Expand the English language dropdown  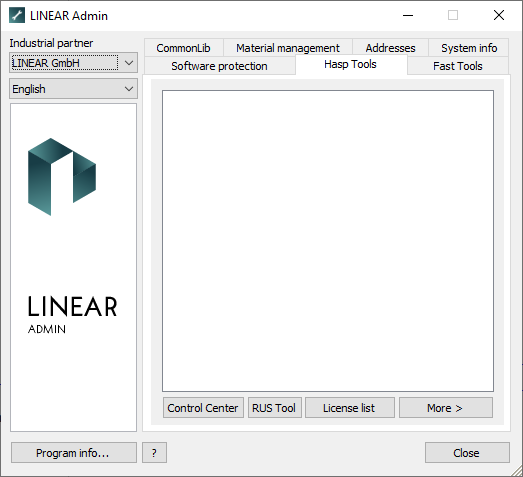point(73,89)
